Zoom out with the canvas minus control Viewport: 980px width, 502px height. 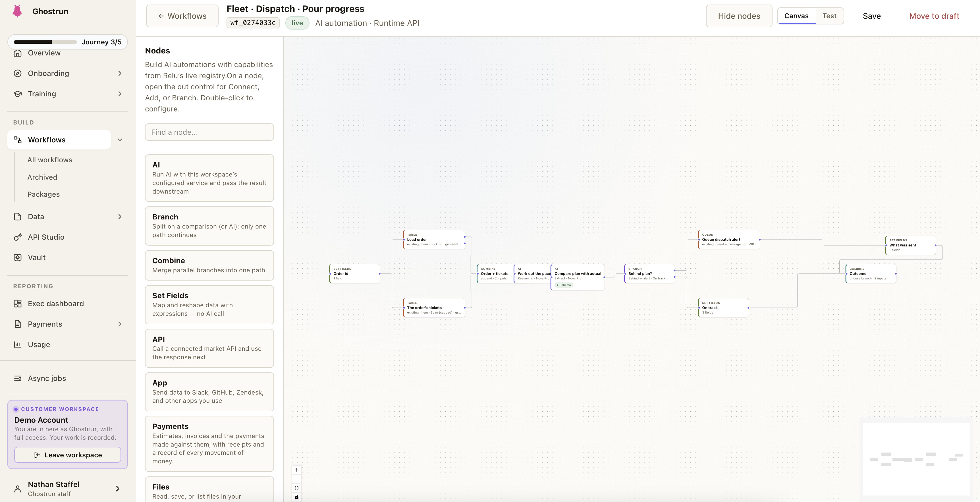[x=297, y=479]
